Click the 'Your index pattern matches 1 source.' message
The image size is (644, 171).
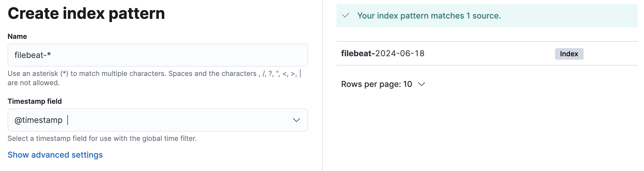429,16
